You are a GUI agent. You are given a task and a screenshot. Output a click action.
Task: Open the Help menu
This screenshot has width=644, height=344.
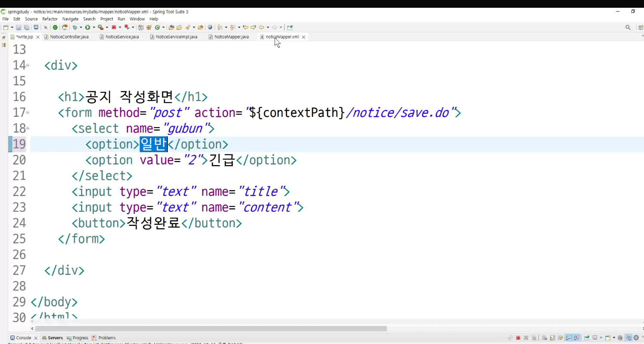pyautogui.click(x=154, y=19)
